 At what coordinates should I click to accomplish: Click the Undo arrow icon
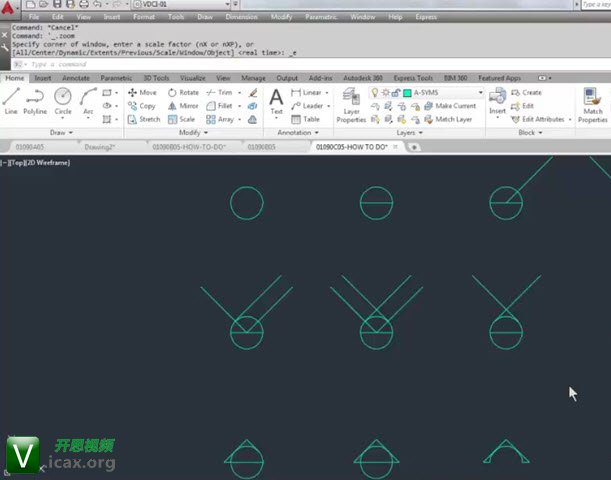(97, 4)
